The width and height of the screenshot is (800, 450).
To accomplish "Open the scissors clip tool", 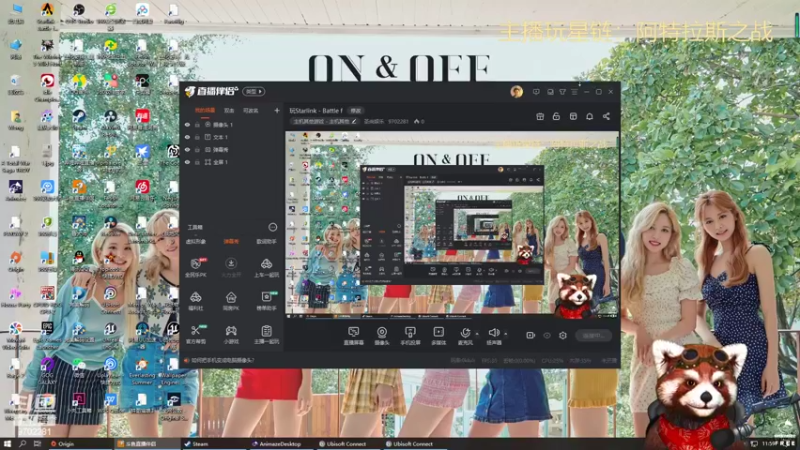I will [x=195, y=334].
